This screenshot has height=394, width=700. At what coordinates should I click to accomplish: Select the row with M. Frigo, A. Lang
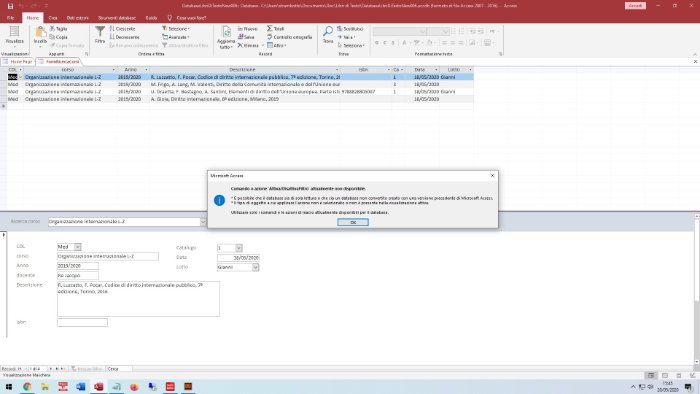coord(240,84)
